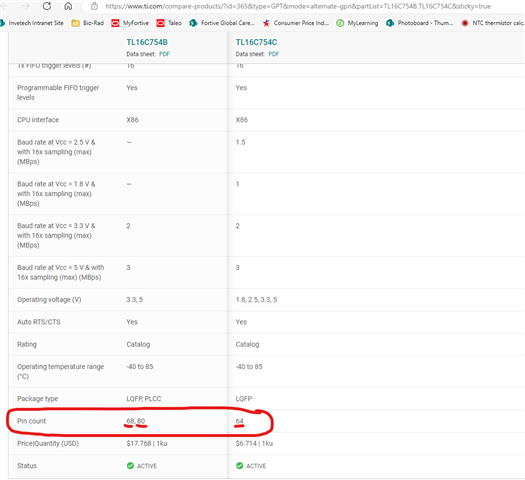Select the 'Status' row label
Viewport: 525px width, 480px height.
point(27,466)
